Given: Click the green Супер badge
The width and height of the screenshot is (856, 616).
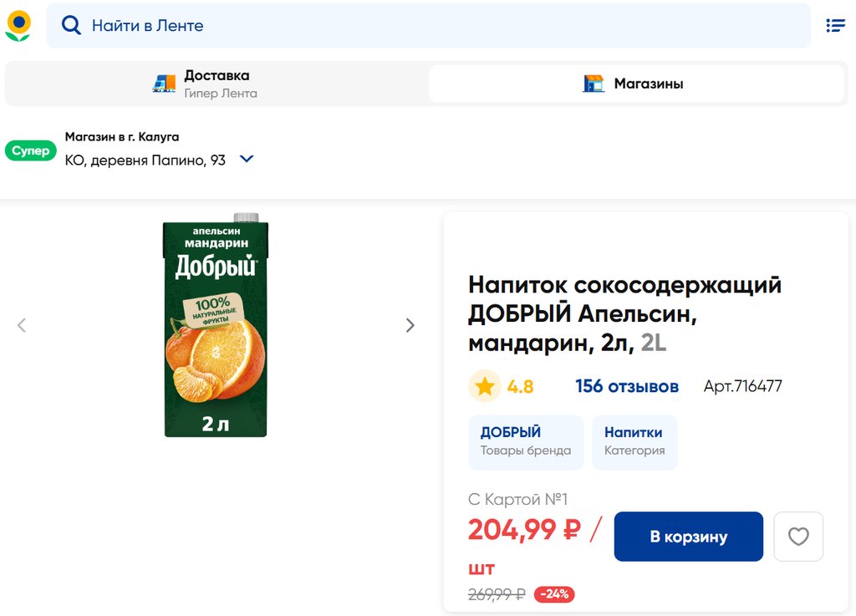Looking at the screenshot, I should pyautogui.click(x=30, y=151).
